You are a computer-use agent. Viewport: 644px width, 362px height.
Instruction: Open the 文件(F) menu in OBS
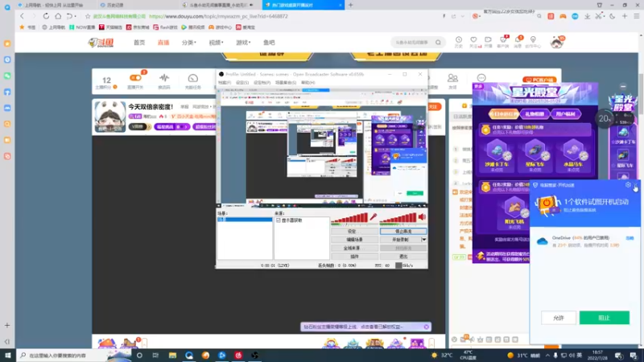coord(225,83)
